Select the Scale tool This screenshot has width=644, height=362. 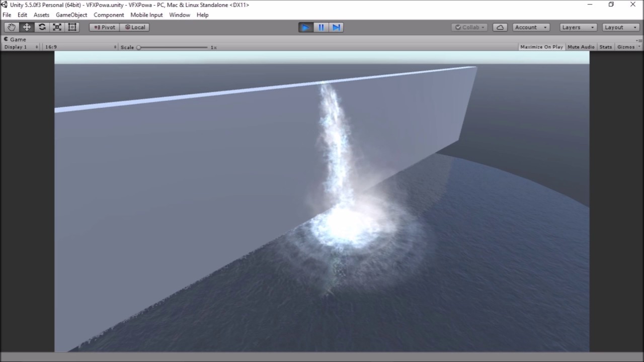coord(57,27)
